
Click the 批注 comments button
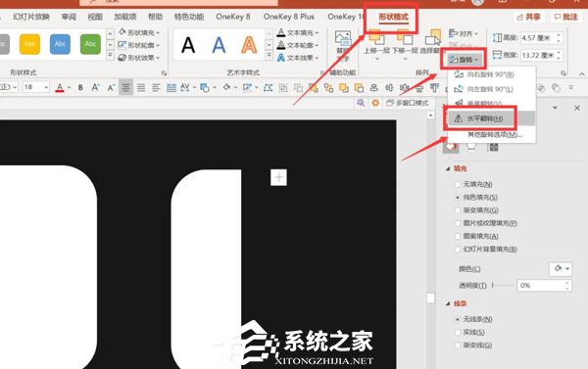[565, 17]
